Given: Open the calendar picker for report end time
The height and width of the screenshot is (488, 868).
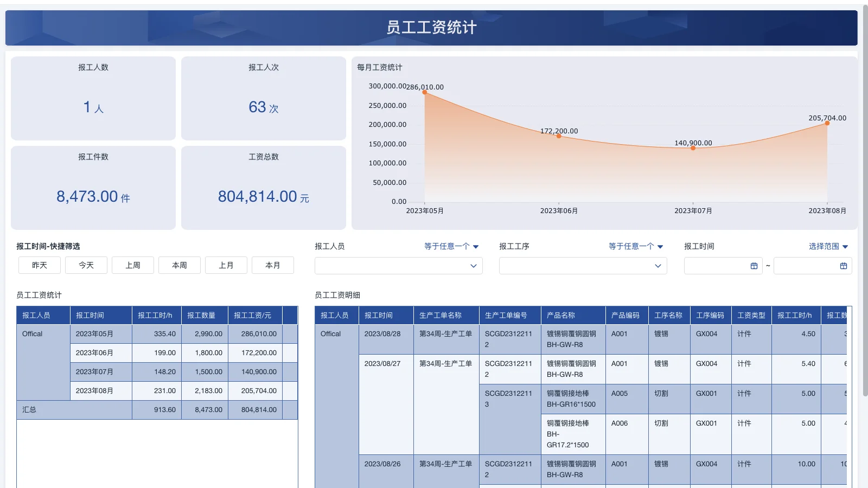Looking at the screenshot, I should coord(843,266).
